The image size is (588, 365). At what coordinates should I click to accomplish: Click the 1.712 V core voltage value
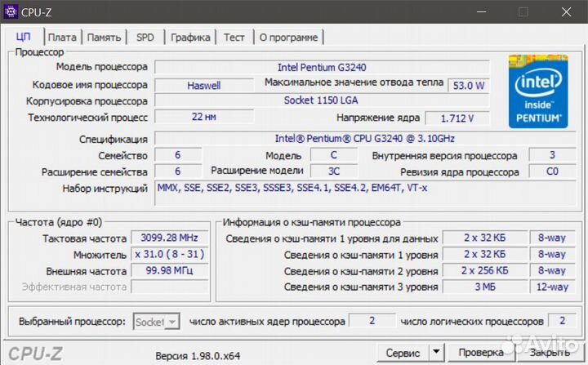[457, 118]
